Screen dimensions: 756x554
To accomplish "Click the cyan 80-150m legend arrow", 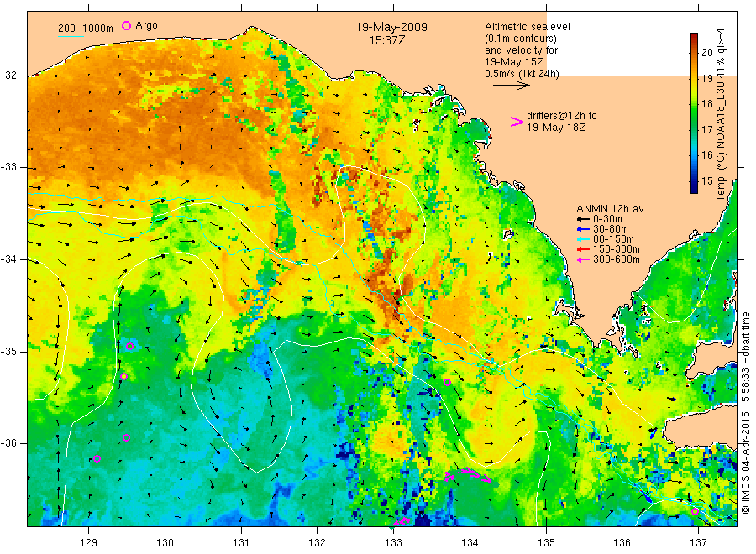I will pos(583,239).
